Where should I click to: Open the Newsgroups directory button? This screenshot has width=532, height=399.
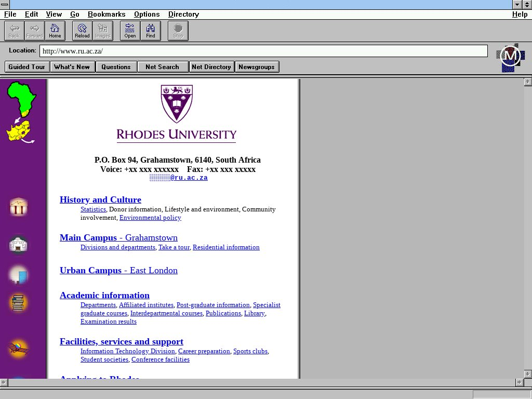click(257, 66)
